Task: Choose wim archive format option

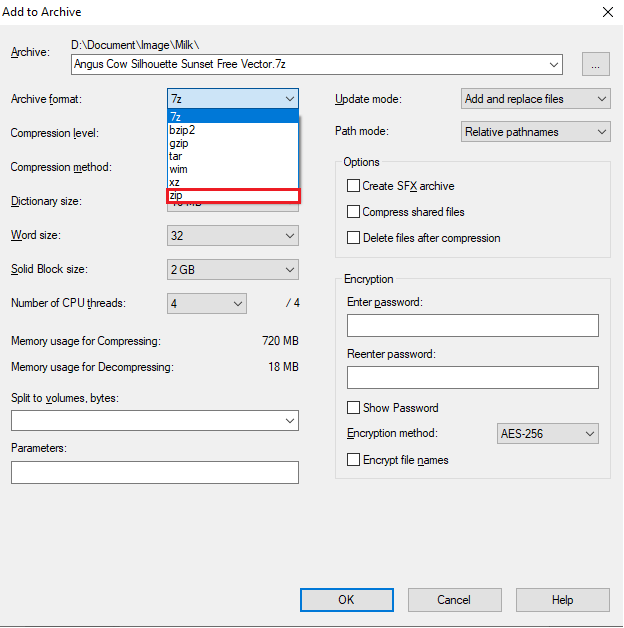Action: tap(232, 169)
